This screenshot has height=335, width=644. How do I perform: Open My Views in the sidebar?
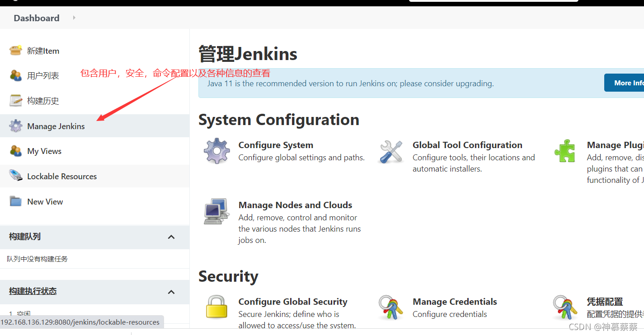[44, 151]
